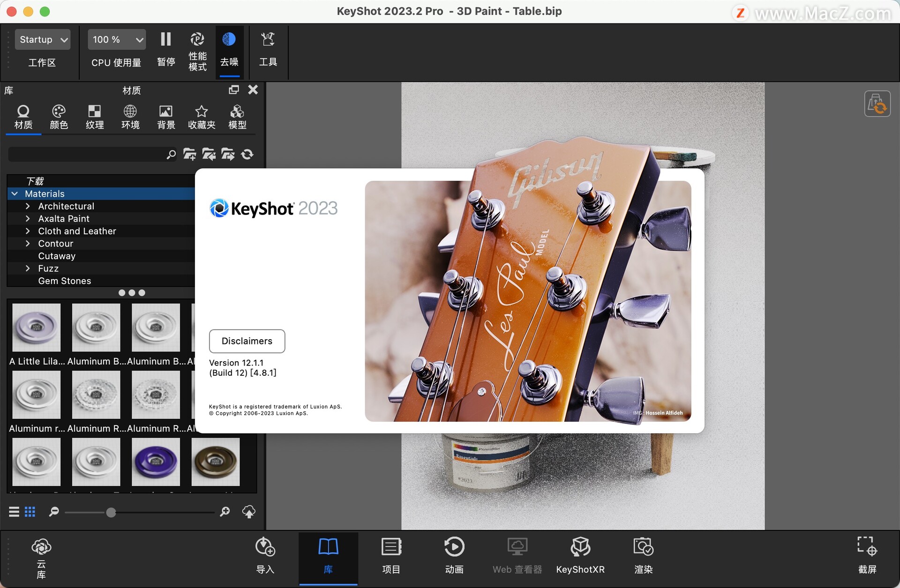Select the 材质 (Materials) library tab
The image size is (900, 588).
[x=23, y=116]
